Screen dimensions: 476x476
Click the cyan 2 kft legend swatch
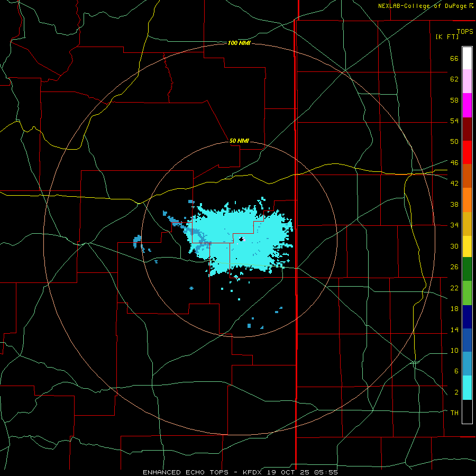point(467,388)
